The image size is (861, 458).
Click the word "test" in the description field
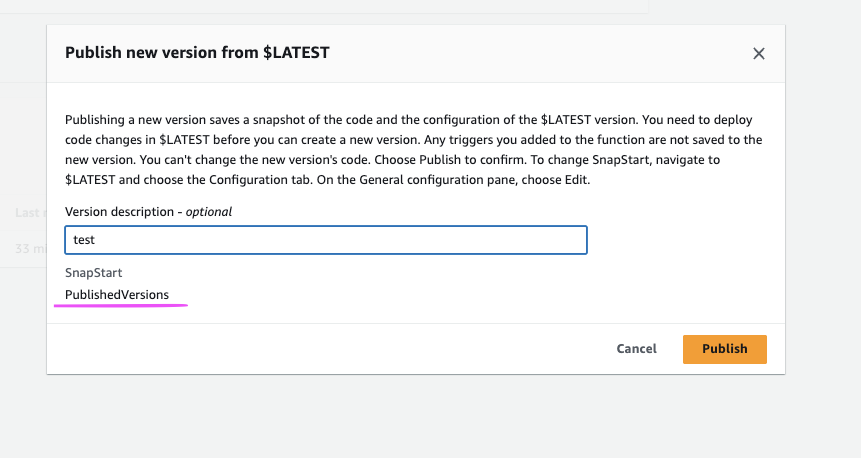pyautogui.click(x=84, y=240)
